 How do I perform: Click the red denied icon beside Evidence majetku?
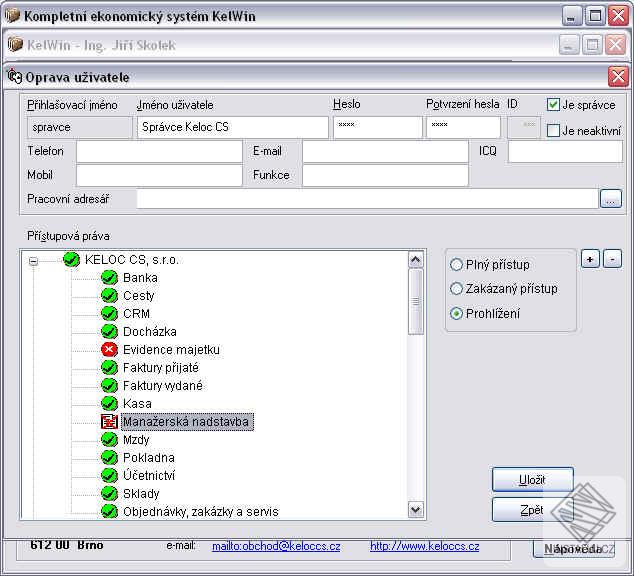click(x=109, y=350)
